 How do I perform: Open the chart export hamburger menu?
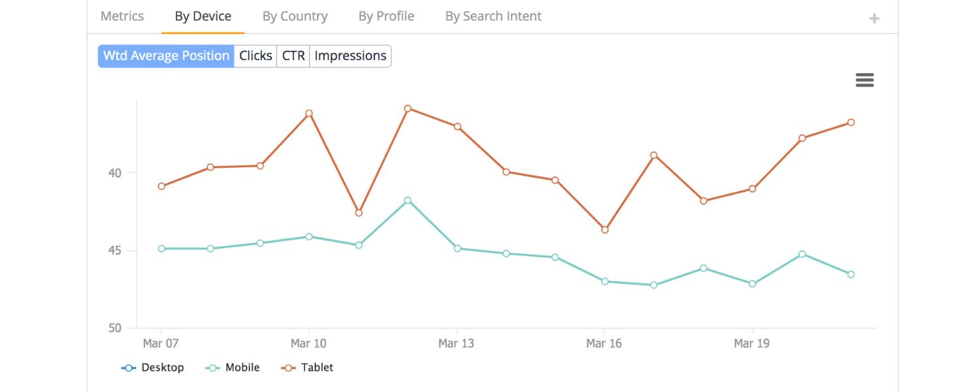[x=864, y=80]
